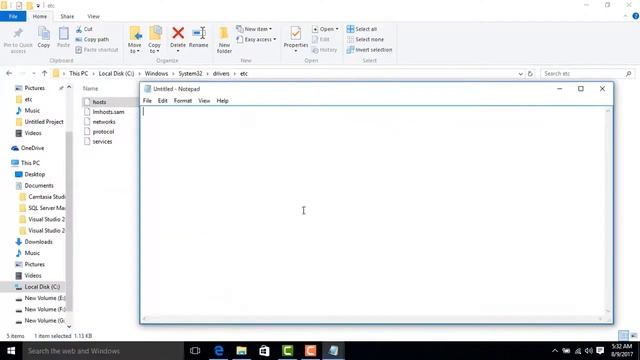Switch to Explorer View ribbon tab
Screen dimensions: 640x360
93,16
